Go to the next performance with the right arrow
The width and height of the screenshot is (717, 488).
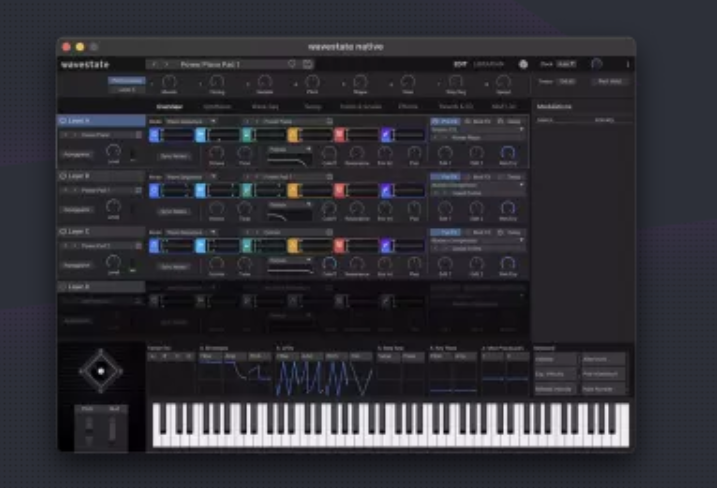[167, 64]
